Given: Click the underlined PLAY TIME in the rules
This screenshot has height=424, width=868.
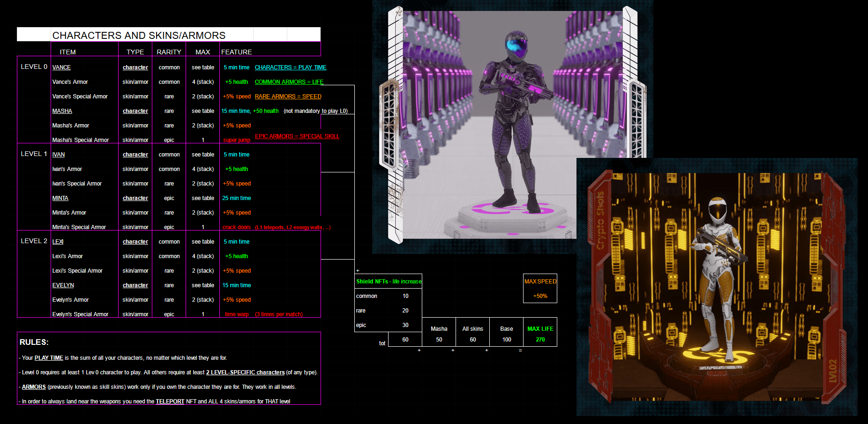Looking at the screenshot, I should pyautogui.click(x=49, y=358).
